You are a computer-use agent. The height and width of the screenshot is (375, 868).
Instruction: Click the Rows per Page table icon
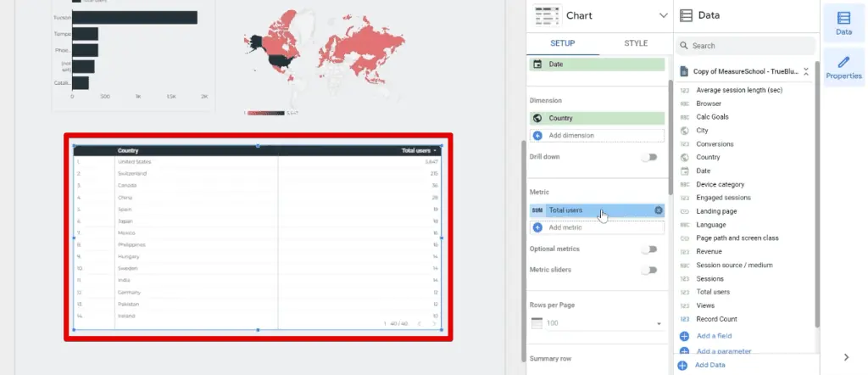pos(537,323)
